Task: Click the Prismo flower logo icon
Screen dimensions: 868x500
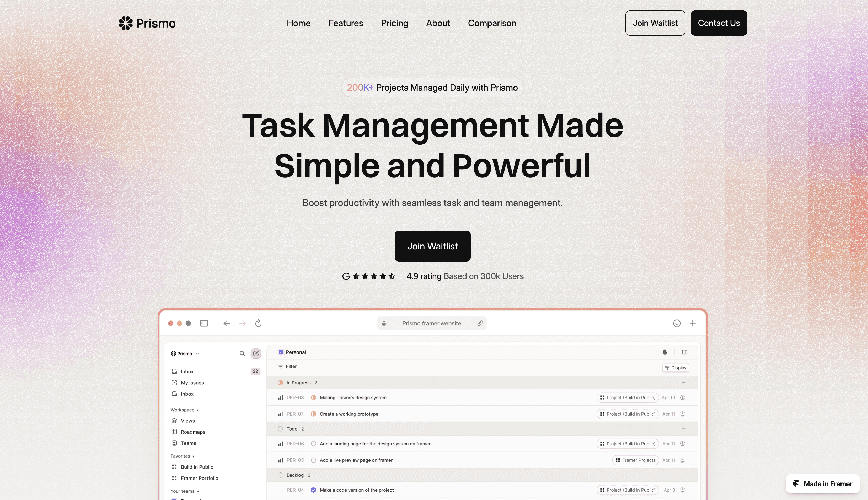Action: point(125,23)
